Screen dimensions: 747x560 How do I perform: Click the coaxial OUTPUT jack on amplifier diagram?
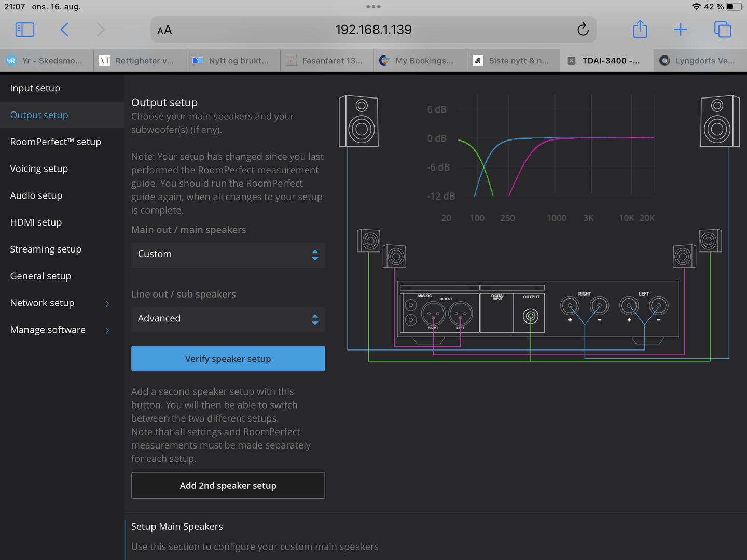tap(531, 316)
